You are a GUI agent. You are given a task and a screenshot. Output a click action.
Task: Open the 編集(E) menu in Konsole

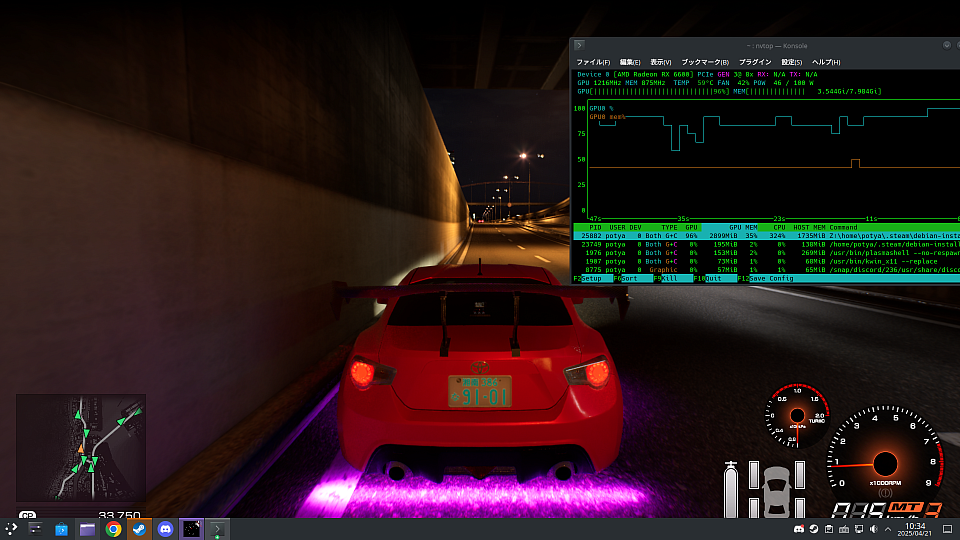pos(630,62)
